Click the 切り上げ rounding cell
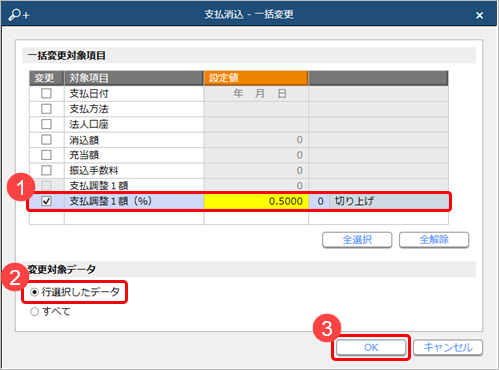The height and width of the screenshot is (370, 499). click(389, 201)
